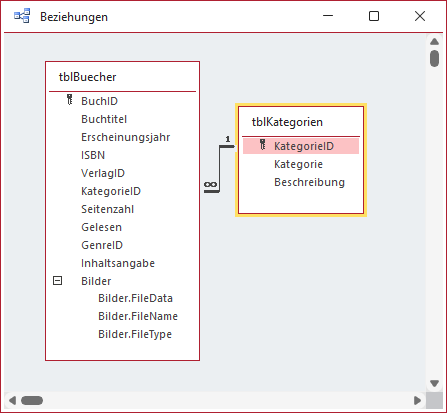Click the scroll down arrow
The height and width of the screenshot is (413, 447).
tap(434, 383)
